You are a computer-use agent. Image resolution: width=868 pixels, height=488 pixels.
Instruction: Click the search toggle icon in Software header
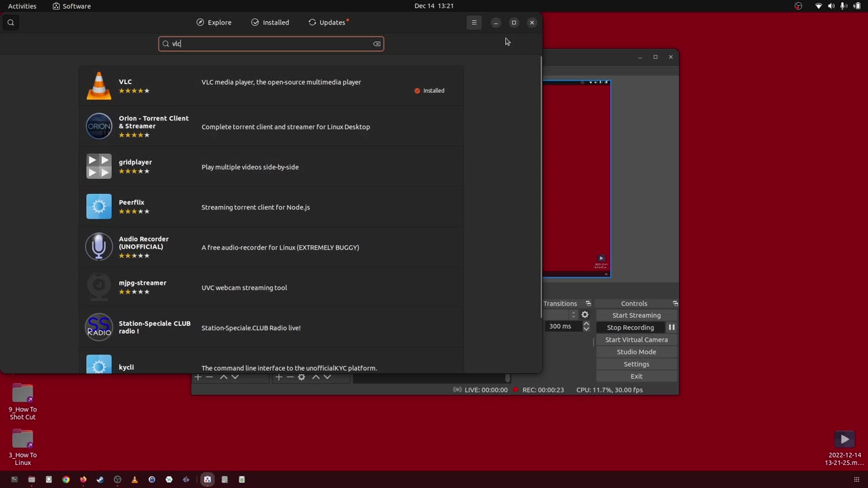pos(11,22)
